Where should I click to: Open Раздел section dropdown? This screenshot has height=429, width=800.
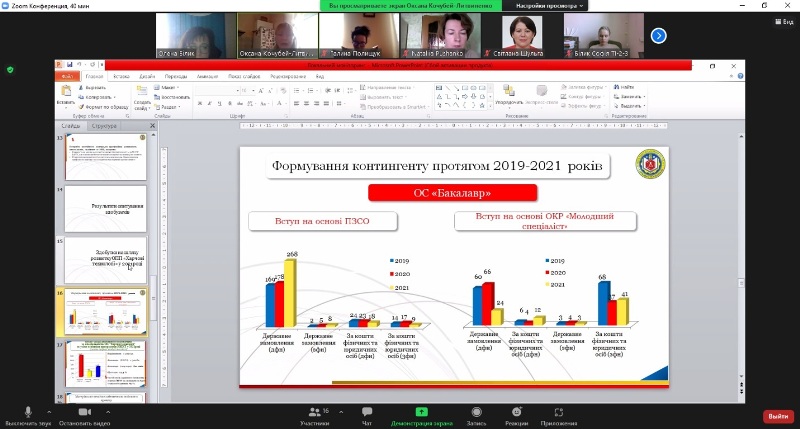click(168, 107)
